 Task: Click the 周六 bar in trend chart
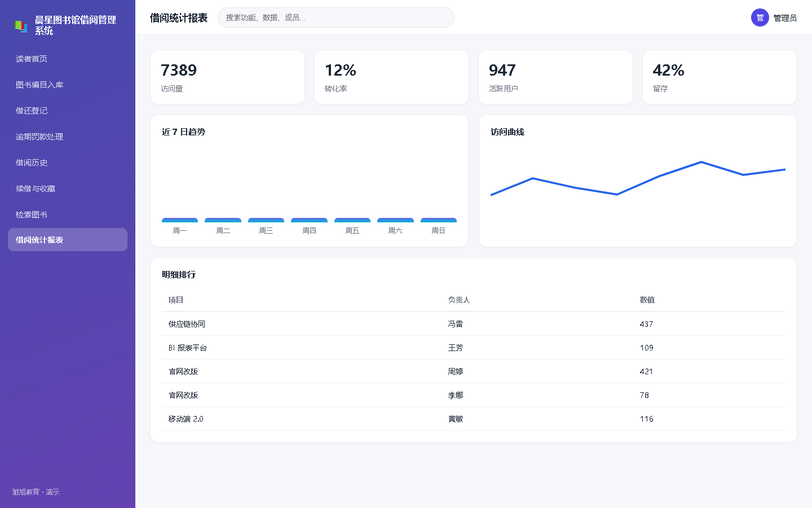click(395, 220)
